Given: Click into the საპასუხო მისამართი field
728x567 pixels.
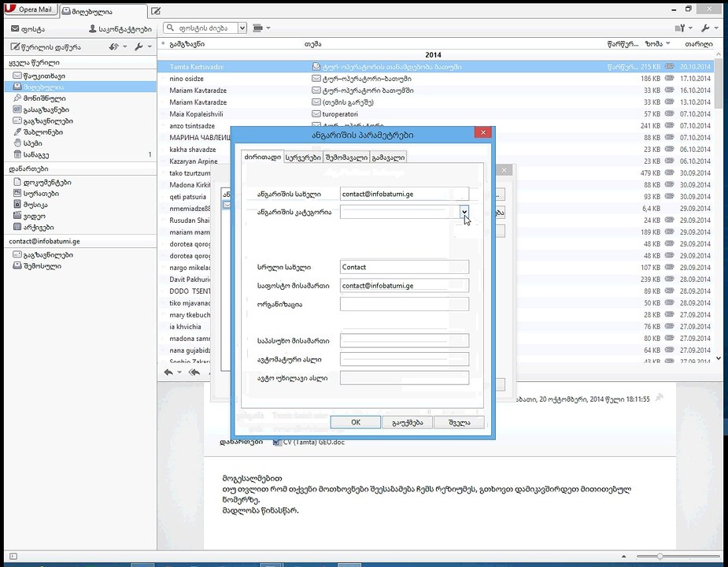Looking at the screenshot, I should pos(405,341).
